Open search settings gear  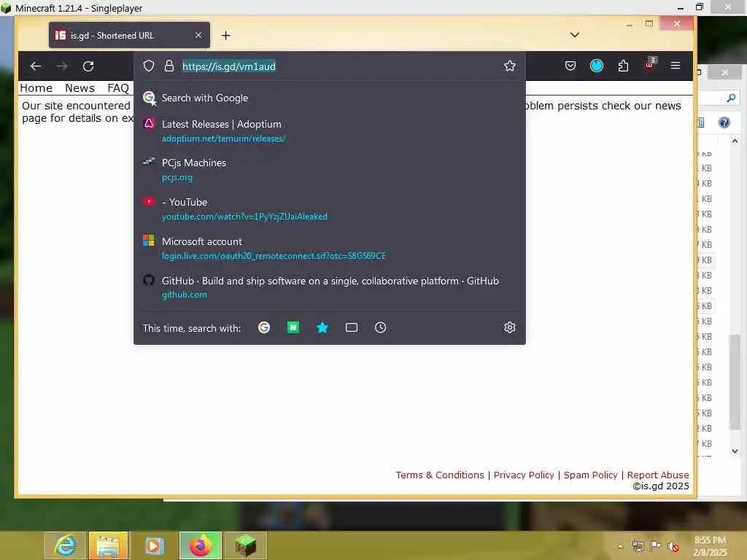pos(510,327)
